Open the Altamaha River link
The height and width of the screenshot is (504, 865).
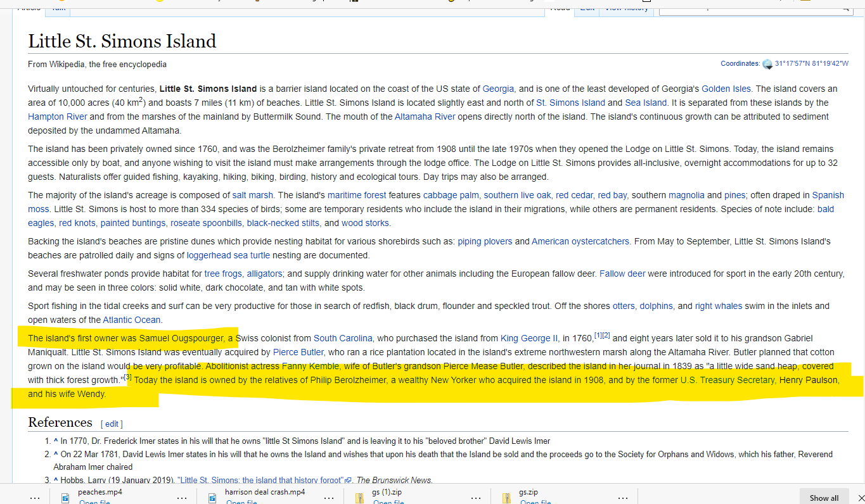(425, 117)
